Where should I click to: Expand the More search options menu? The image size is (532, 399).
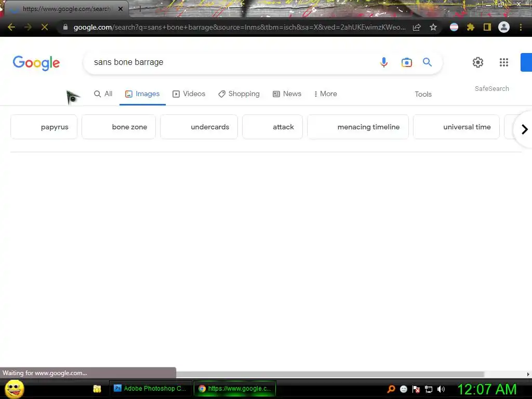[x=325, y=94]
